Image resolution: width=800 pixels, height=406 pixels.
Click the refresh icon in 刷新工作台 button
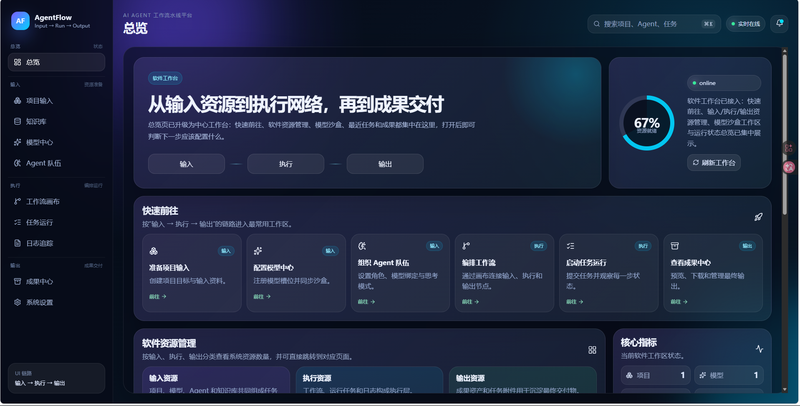pos(695,163)
